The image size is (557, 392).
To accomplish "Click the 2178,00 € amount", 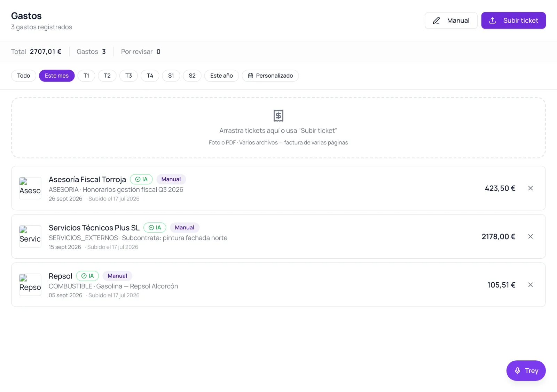I will pos(499,237).
